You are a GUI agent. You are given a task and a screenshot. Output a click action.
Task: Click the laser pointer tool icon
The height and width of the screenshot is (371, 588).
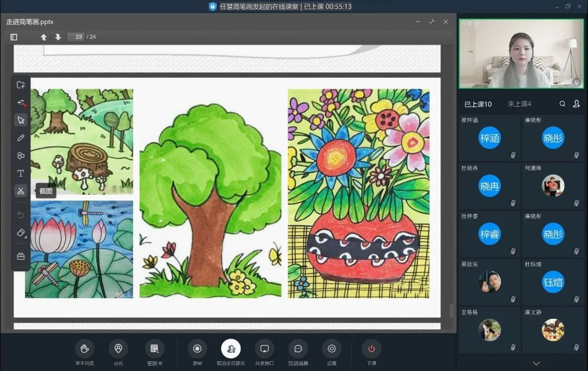(x=21, y=102)
